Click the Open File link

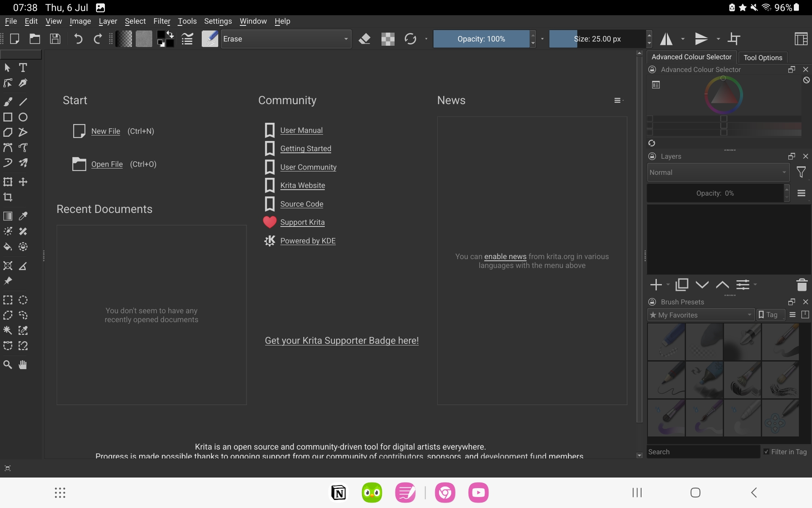click(x=107, y=164)
